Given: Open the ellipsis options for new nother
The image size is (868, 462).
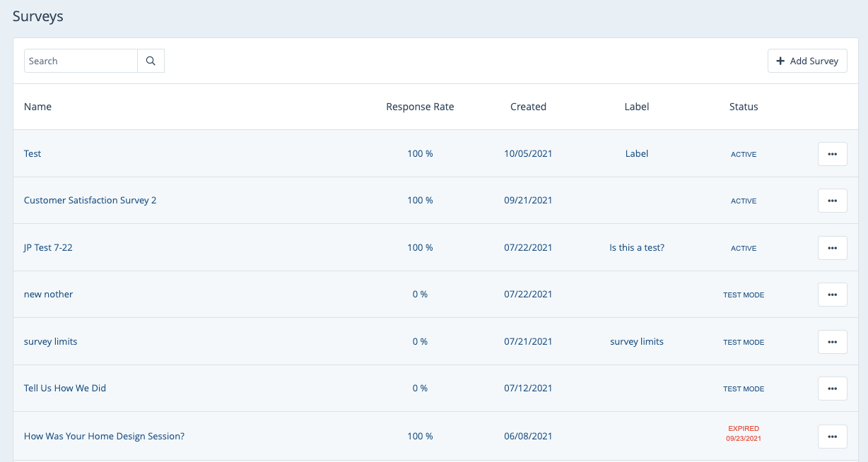Looking at the screenshot, I should pyautogui.click(x=832, y=295).
